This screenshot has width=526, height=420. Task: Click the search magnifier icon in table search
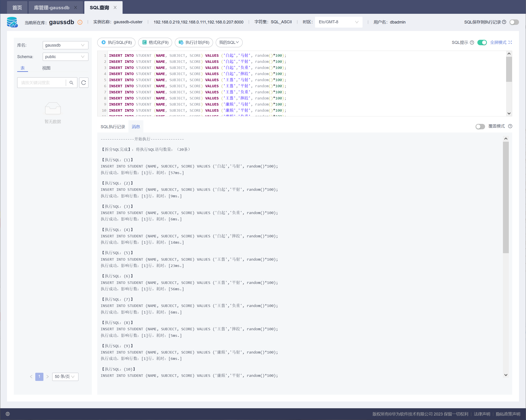[71, 83]
